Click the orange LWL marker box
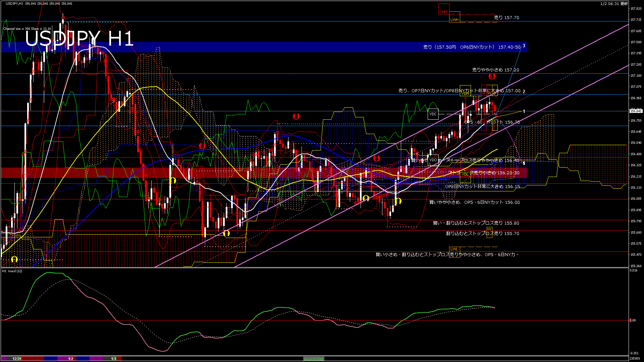Viewport: 644px width, 362px height. pyautogui.click(x=454, y=249)
